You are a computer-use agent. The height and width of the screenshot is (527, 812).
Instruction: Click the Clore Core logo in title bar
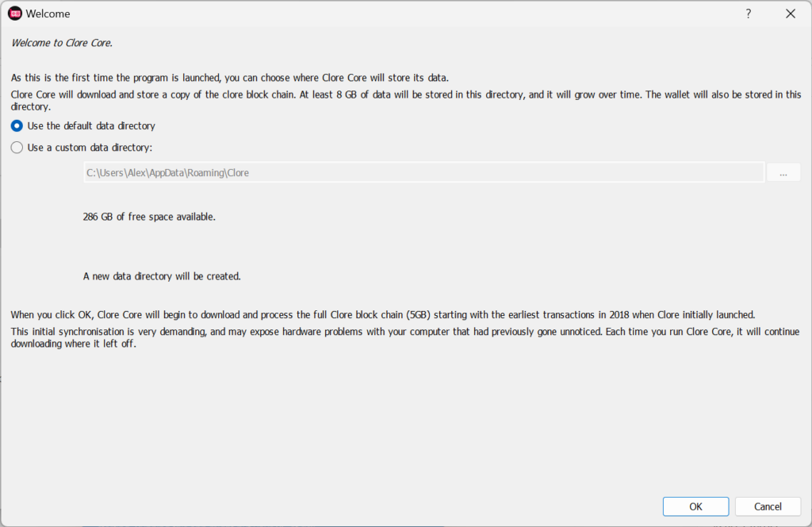click(x=14, y=13)
